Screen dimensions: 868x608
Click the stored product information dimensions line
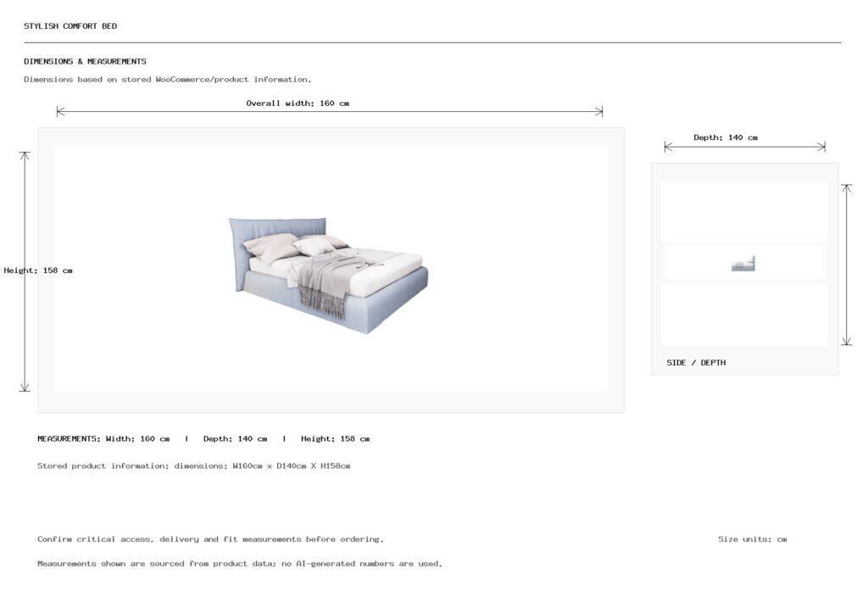(x=194, y=466)
